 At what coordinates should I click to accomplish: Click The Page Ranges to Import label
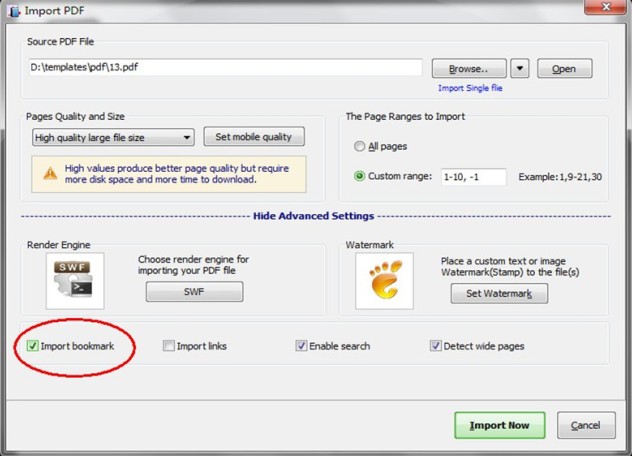(x=405, y=117)
